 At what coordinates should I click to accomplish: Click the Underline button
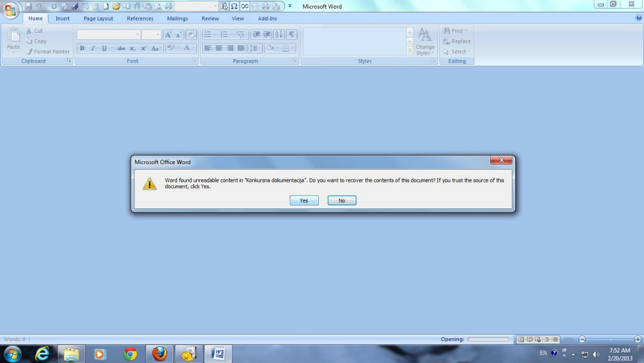pyautogui.click(x=104, y=48)
